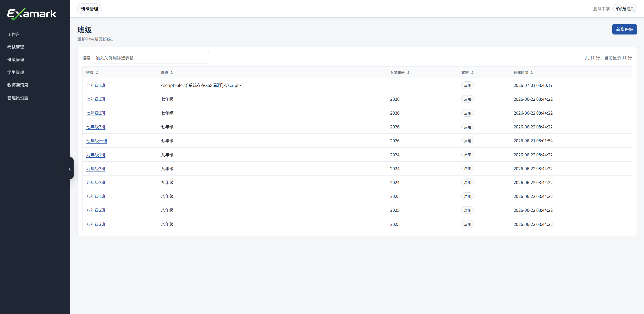The width and height of the screenshot is (644, 314).
Task: Sort table by 班级 column arrow icon
Action: point(97,73)
